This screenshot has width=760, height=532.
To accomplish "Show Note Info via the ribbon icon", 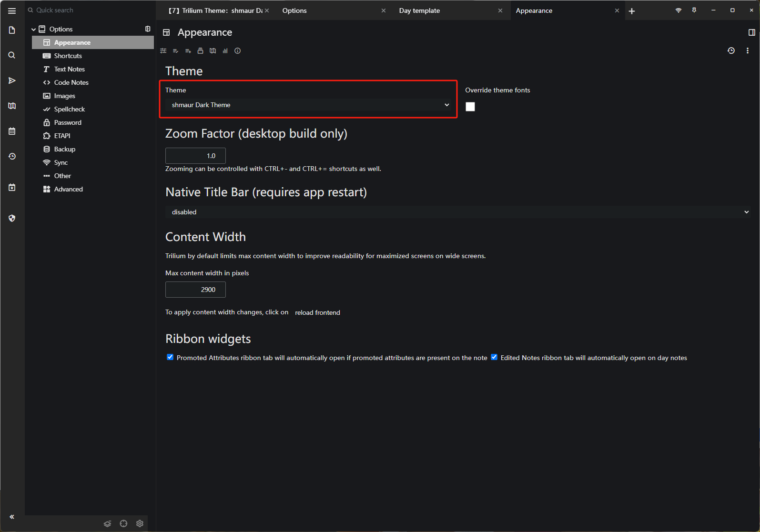I will pos(238,51).
